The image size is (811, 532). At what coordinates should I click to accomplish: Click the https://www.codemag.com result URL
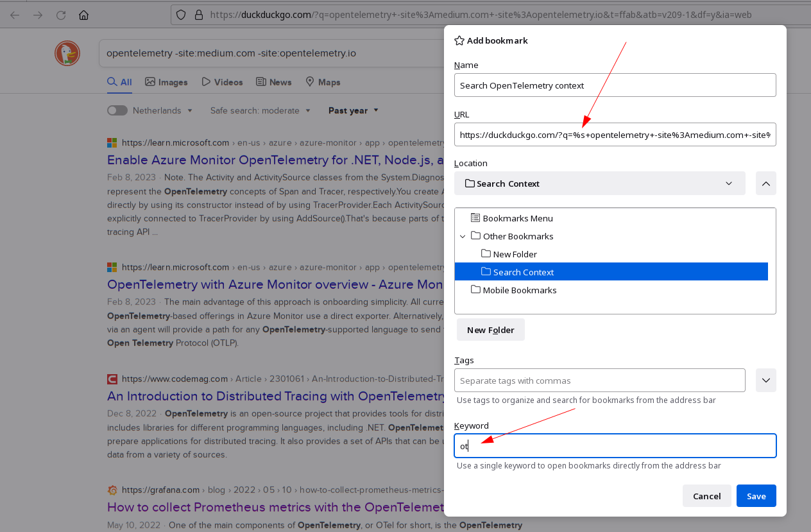click(175, 379)
